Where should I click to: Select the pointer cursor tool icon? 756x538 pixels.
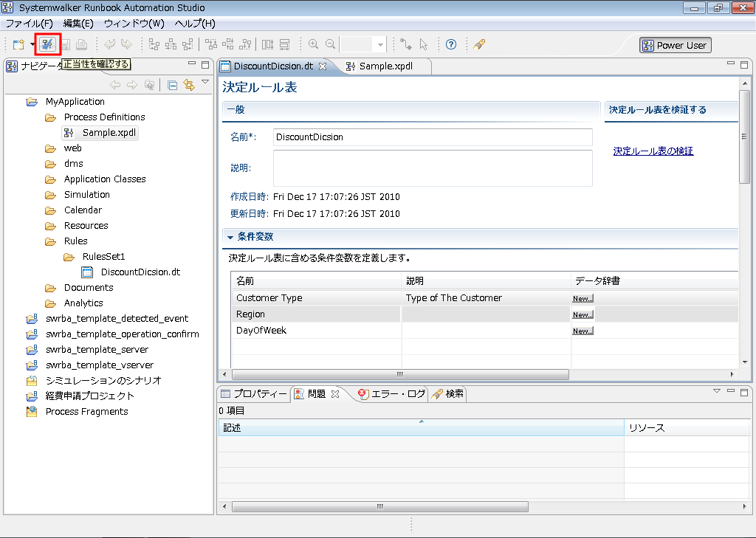[424, 45]
